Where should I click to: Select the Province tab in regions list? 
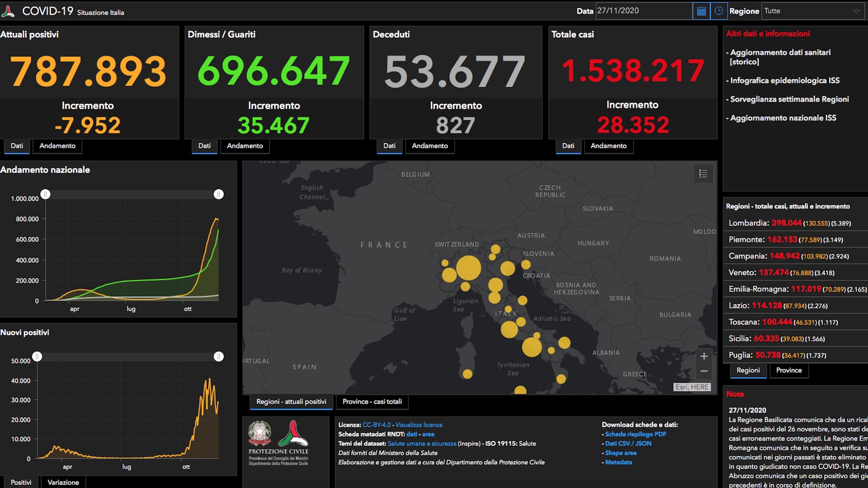tap(789, 370)
